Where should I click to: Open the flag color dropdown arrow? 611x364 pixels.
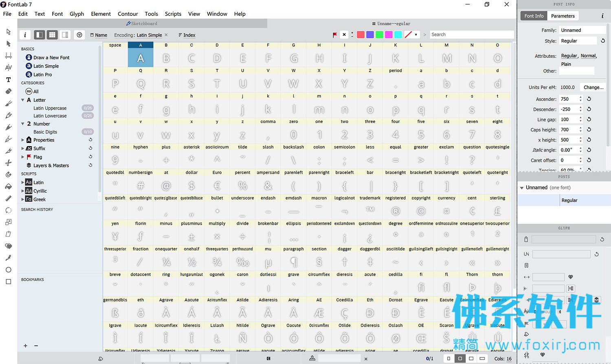416,35
